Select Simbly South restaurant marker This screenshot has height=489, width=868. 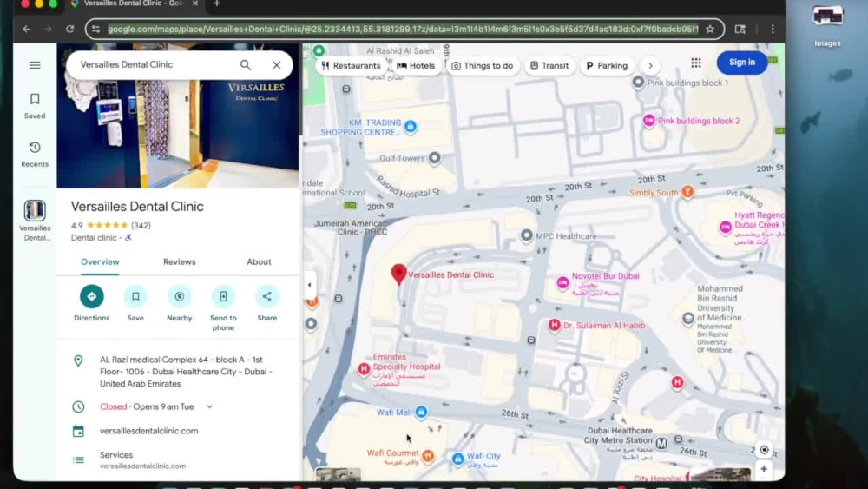(687, 192)
